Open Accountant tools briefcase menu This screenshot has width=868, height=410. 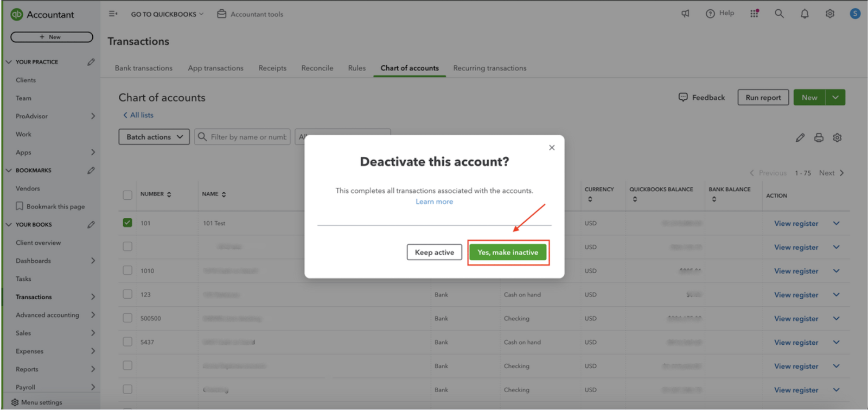point(250,14)
